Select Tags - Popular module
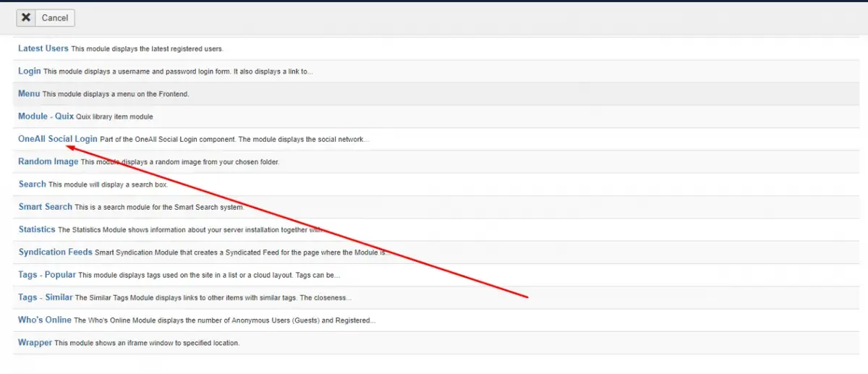The width and height of the screenshot is (868, 374). [47, 275]
